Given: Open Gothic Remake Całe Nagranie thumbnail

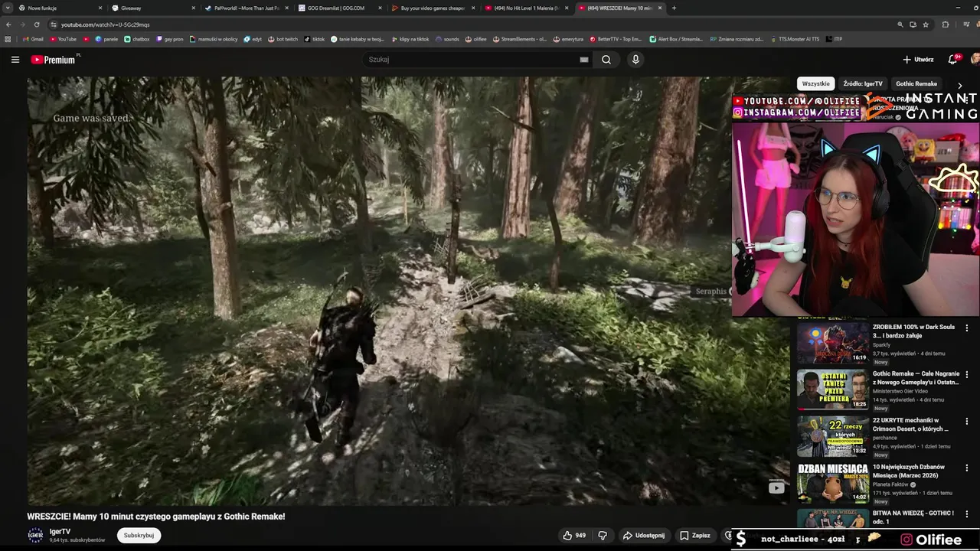Looking at the screenshot, I should 833,390.
